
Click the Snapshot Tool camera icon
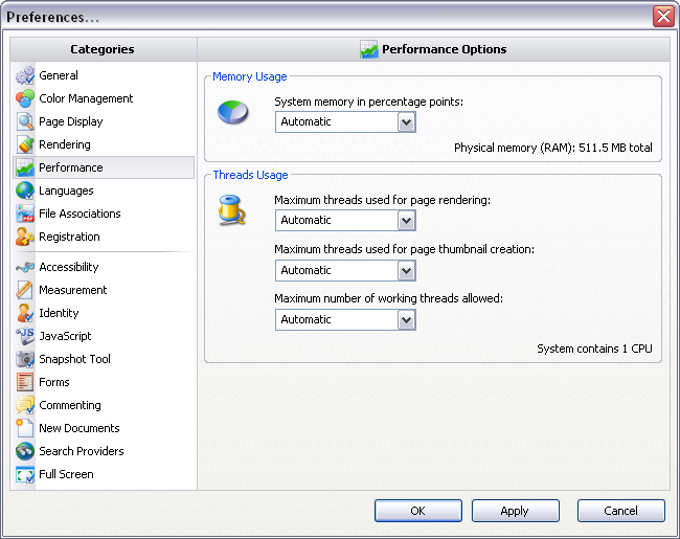click(25, 359)
